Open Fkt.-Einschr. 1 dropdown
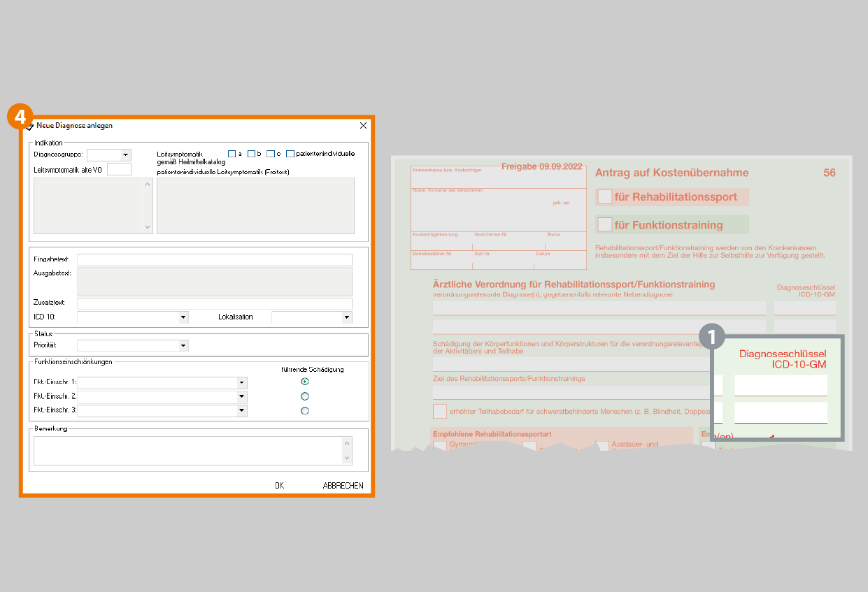This screenshot has width=868, height=592. (x=241, y=382)
